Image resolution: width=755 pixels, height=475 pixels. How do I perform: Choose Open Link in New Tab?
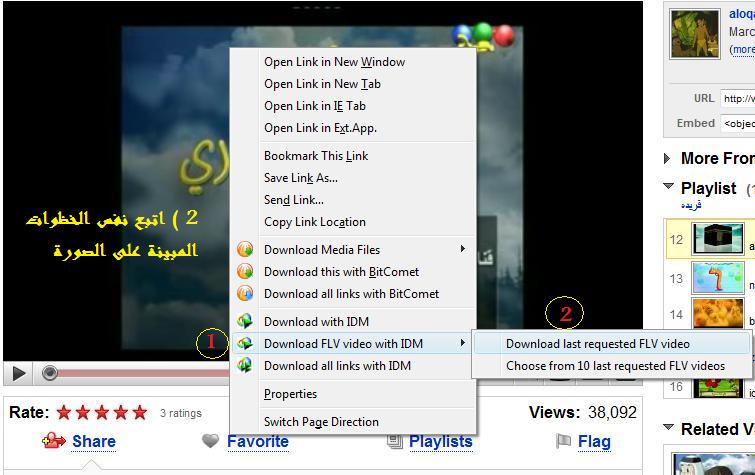pos(322,84)
